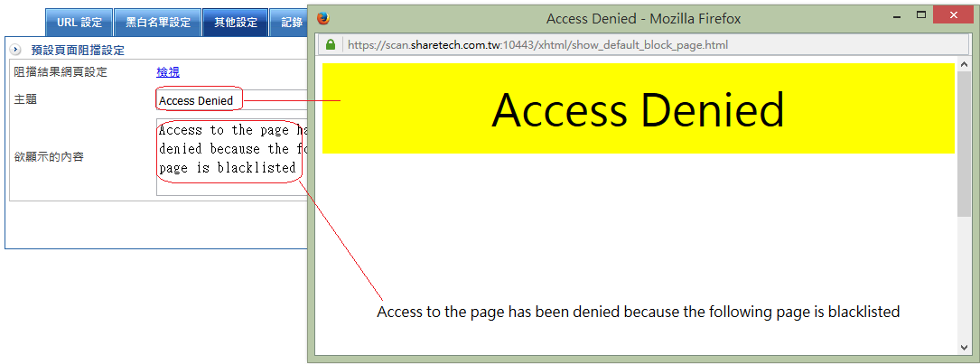980x364 pixels.
Task: Maximize the Firefox window
Action: (921, 16)
